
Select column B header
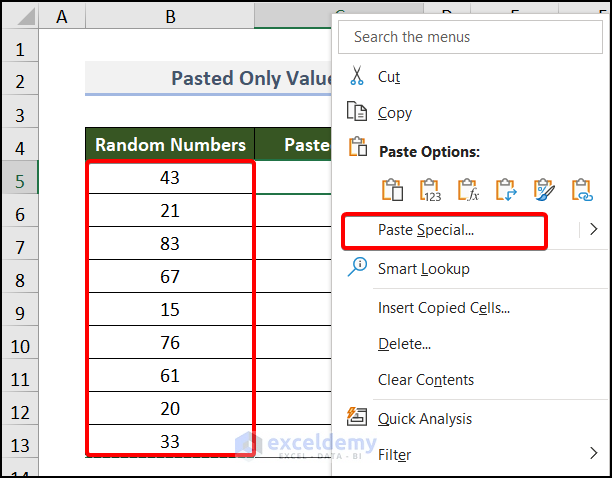coord(170,16)
